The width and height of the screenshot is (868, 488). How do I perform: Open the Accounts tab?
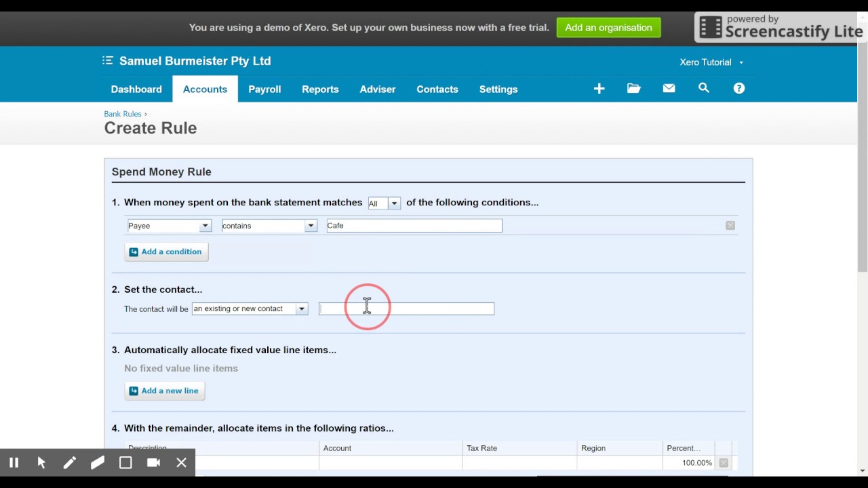pos(205,89)
